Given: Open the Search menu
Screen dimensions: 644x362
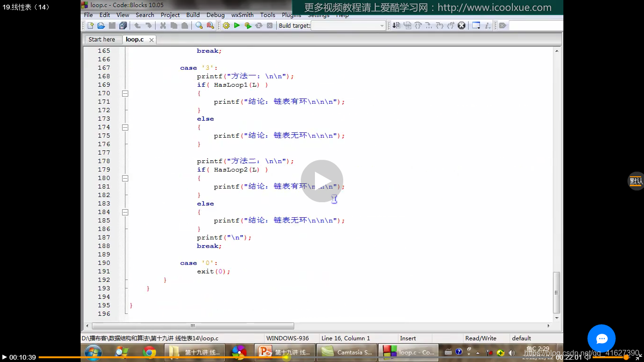Looking at the screenshot, I should point(145,15).
